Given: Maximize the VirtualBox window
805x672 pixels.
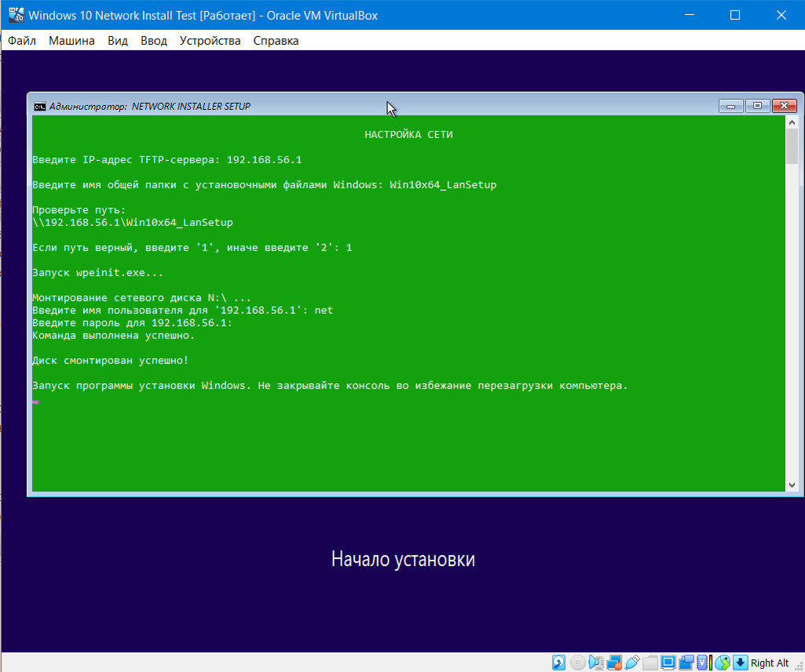Looking at the screenshot, I should pos(735,15).
